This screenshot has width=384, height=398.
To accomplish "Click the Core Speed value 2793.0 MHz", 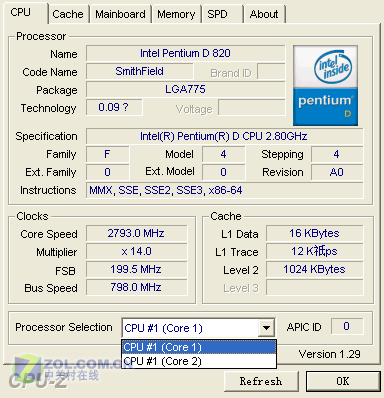I will pyautogui.click(x=136, y=233).
